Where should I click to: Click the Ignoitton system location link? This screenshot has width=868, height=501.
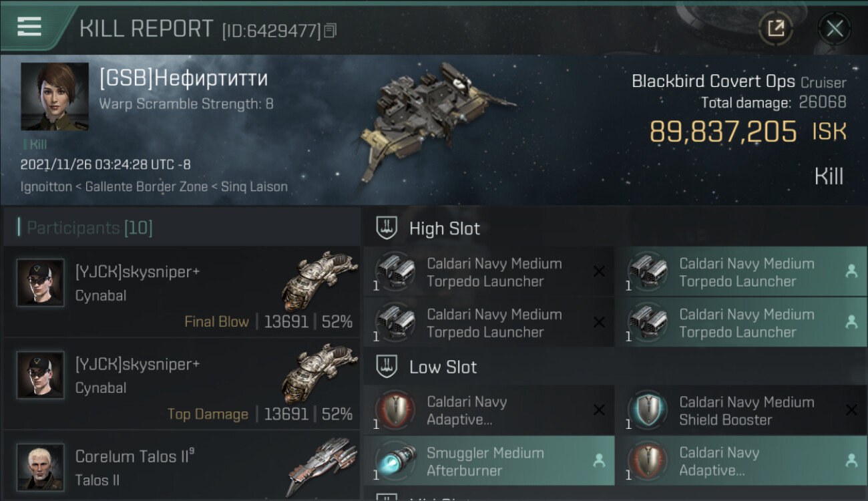45,186
